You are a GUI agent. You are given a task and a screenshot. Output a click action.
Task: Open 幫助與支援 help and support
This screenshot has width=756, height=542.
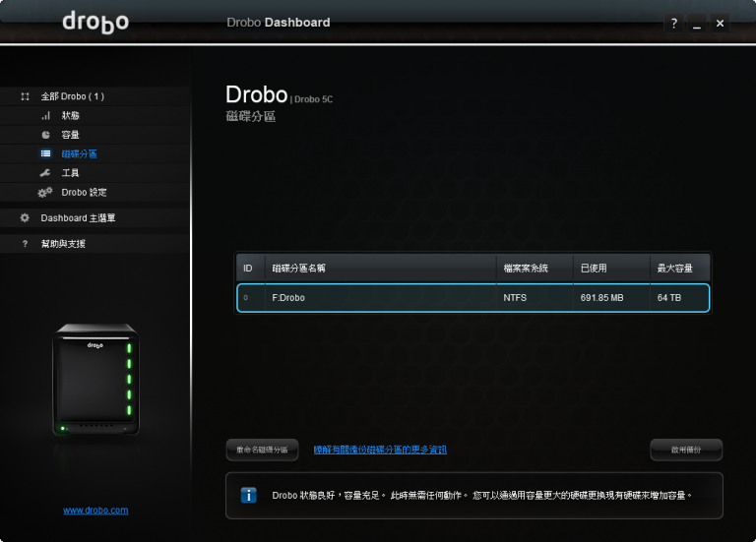click(x=63, y=244)
